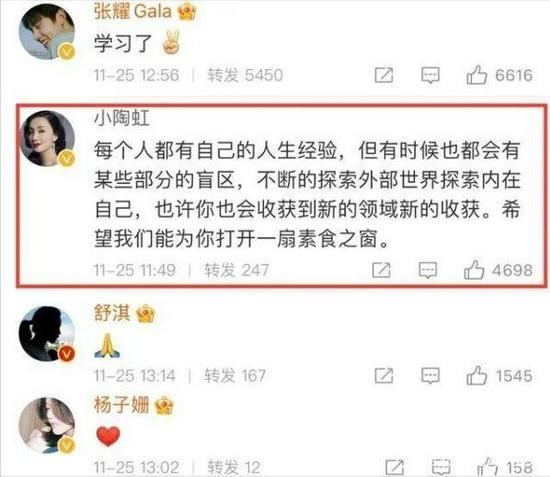This screenshot has height=477, width=550.
Task: Open reply bubble icon on 杨子姗's comment
Action: 441,468
